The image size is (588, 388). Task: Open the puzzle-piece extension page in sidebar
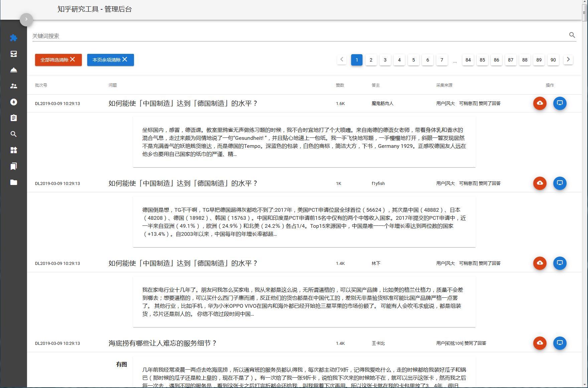point(14,38)
